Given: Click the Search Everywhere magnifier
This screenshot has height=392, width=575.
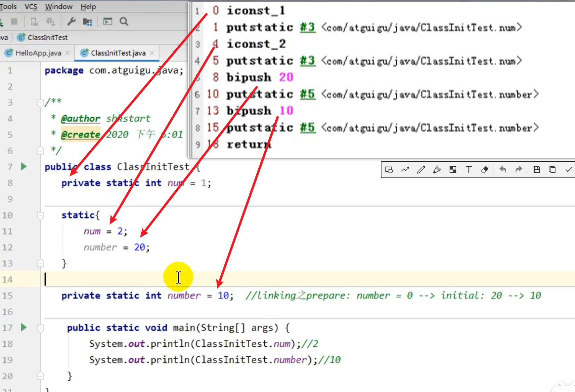Looking at the screenshot, I should click(124, 22).
